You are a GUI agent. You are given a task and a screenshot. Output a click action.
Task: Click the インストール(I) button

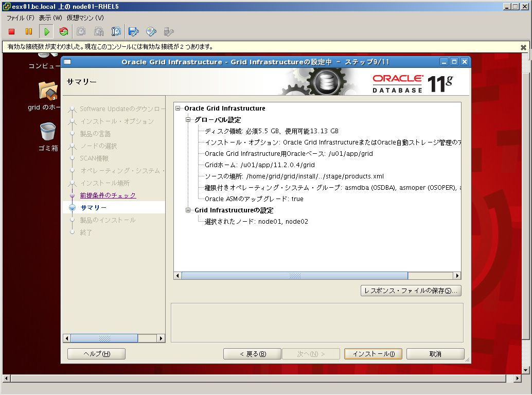373,354
